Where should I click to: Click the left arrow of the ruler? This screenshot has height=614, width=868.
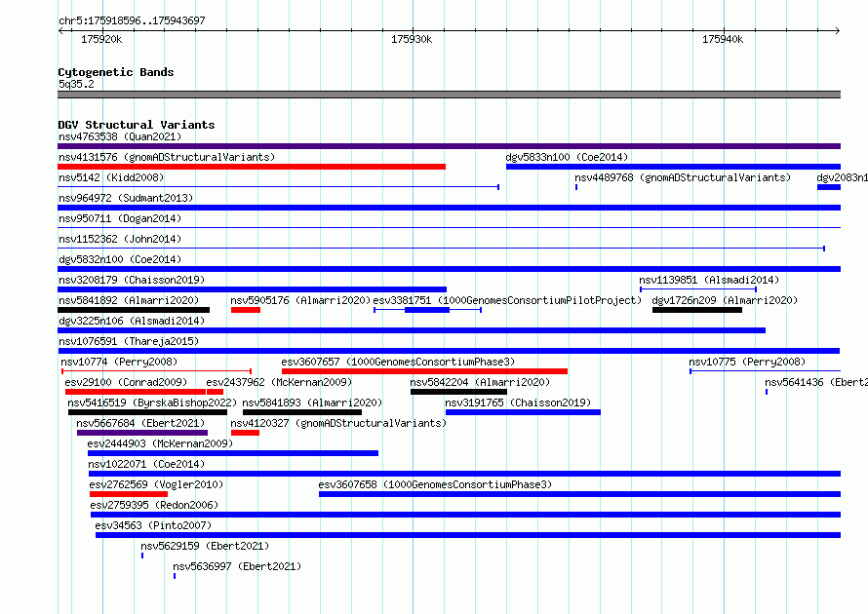click(x=61, y=31)
